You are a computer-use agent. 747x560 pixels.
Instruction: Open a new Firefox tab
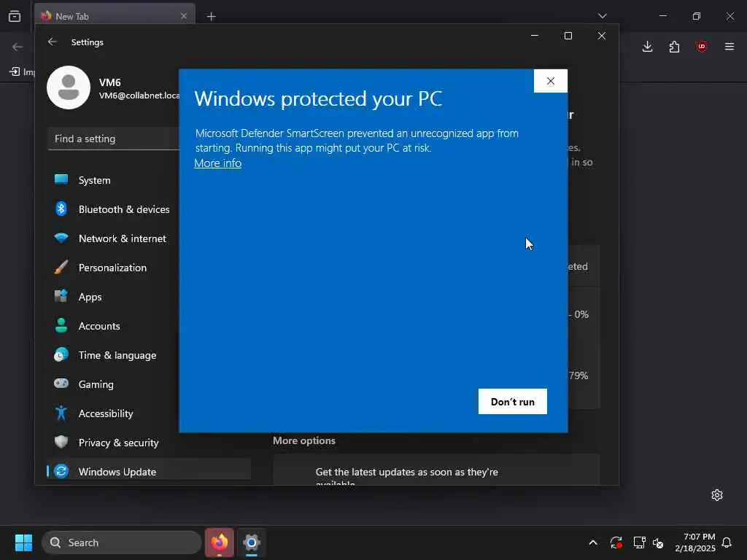(x=211, y=17)
